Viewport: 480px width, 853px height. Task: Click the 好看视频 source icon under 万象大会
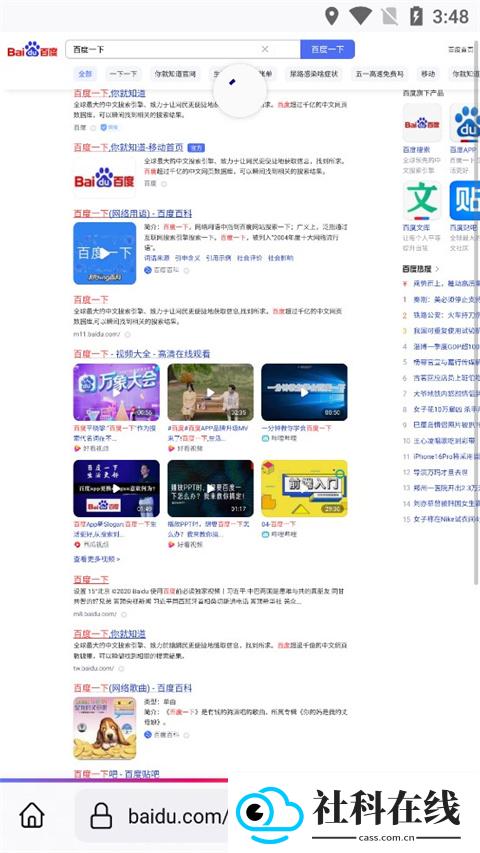click(x=77, y=449)
